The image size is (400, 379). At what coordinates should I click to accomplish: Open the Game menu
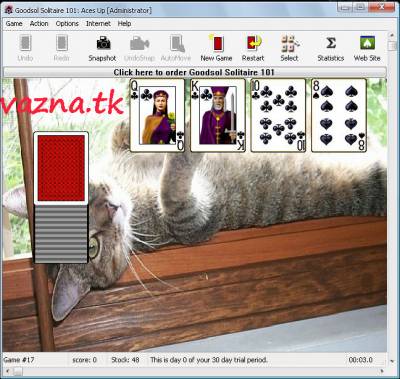pyautogui.click(x=14, y=24)
